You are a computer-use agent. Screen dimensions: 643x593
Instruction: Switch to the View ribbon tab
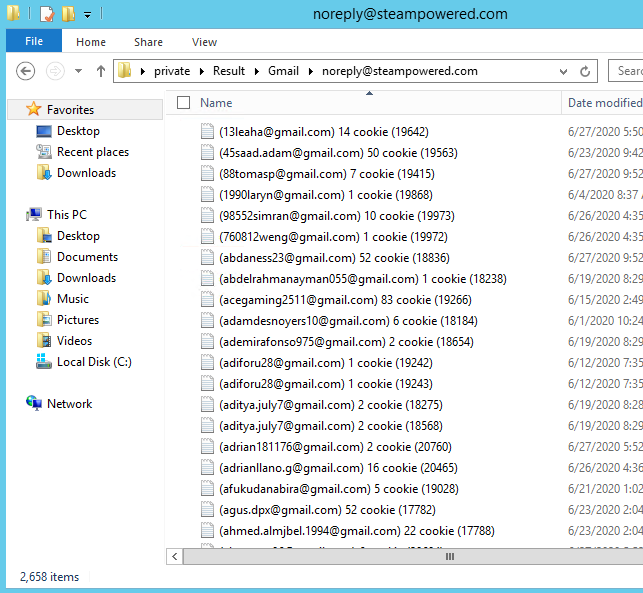(x=204, y=42)
